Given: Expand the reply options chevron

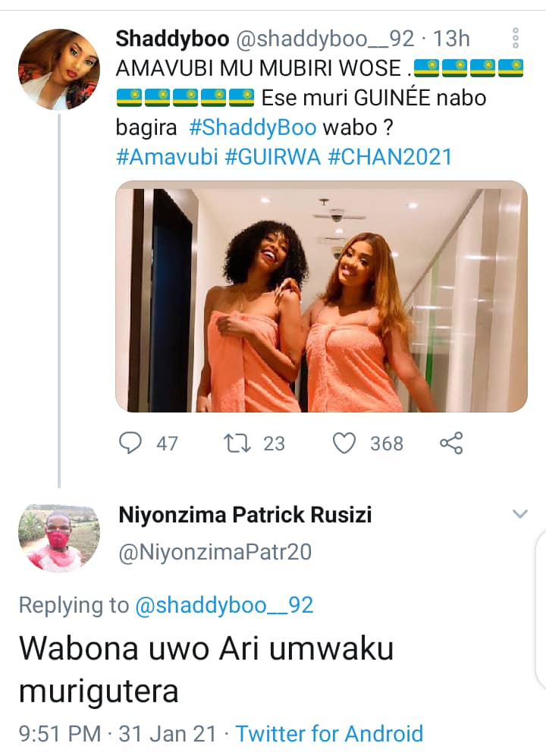Looking at the screenshot, I should [x=519, y=515].
